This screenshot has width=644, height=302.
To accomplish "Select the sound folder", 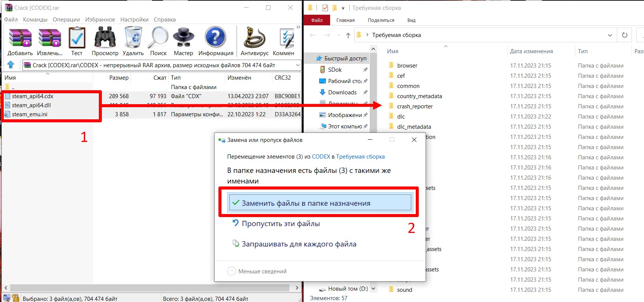I will tap(400, 290).
